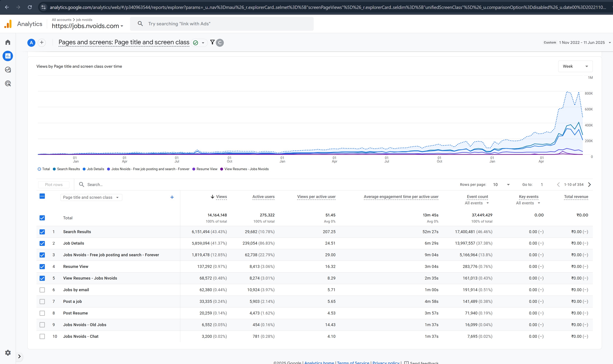Screen dimensions: 613x364
Task: Open the Home icon in sidebar
Action: point(8,42)
